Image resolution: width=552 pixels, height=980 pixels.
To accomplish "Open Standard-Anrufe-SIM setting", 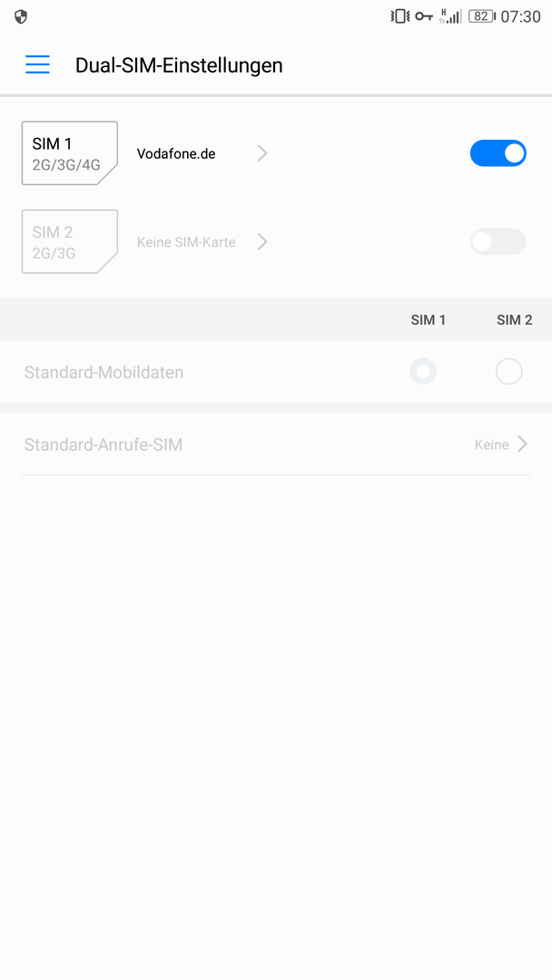I will (x=276, y=445).
